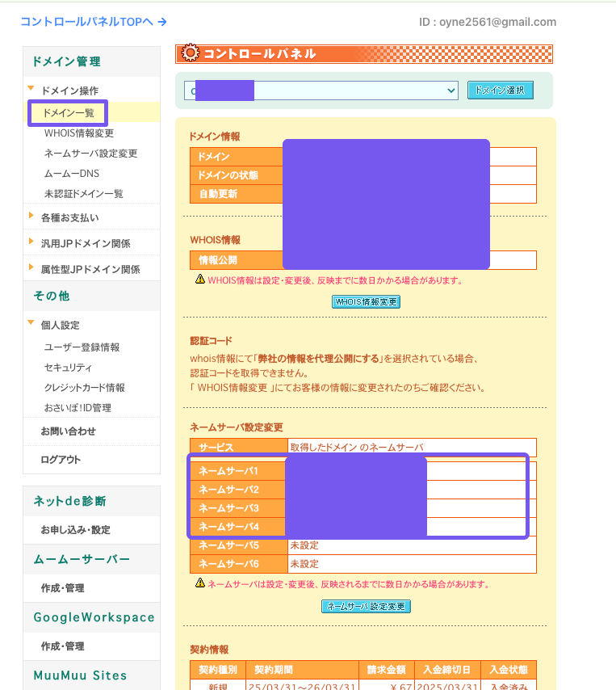Open クレジットカード情報 page
Screen dimensions: 616x690
85,388
